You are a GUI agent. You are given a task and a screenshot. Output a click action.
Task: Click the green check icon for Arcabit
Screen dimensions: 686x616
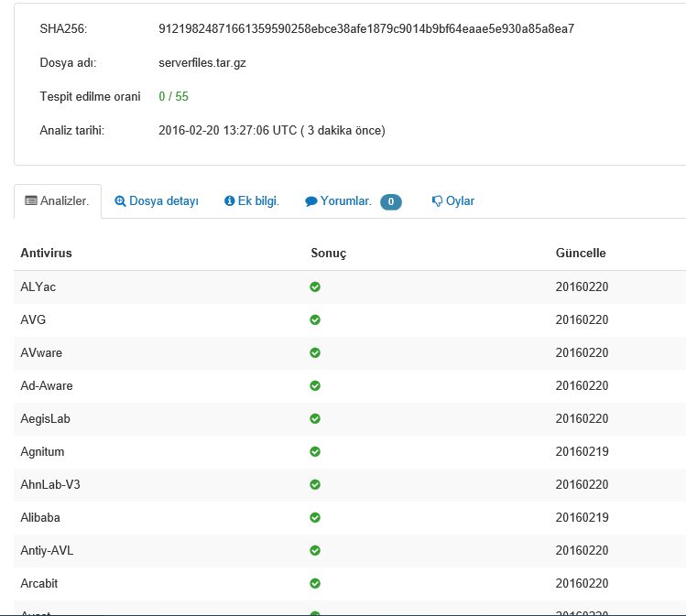pyautogui.click(x=315, y=583)
